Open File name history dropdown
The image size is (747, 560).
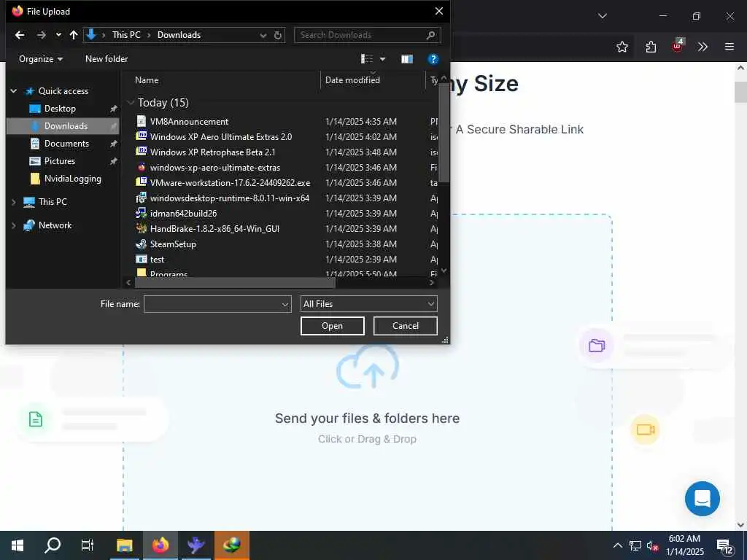coord(285,304)
